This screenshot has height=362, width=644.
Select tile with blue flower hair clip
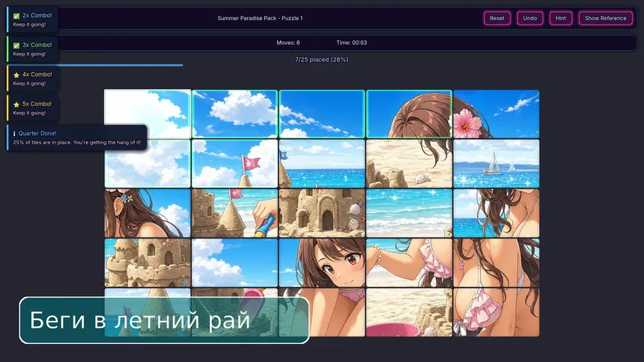tap(148, 213)
